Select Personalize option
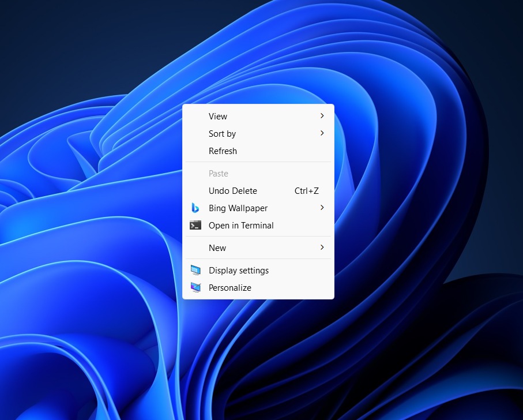The width and height of the screenshot is (523, 420). [x=258, y=287]
